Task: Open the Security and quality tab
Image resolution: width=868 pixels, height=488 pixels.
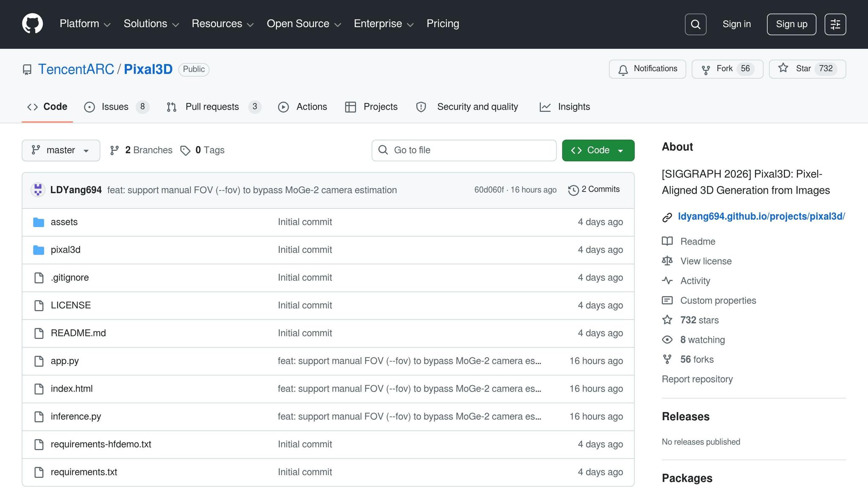Action: pos(467,107)
